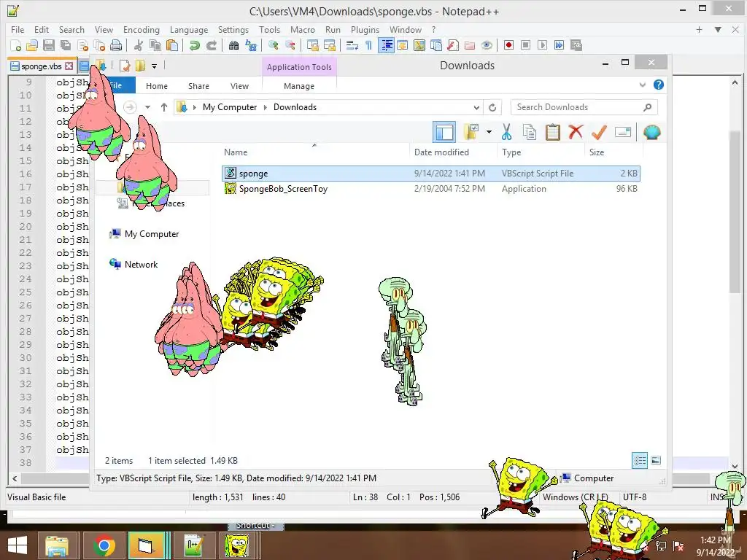
Task: Switch to Large icons view in Downloads
Action: click(656, 460)
